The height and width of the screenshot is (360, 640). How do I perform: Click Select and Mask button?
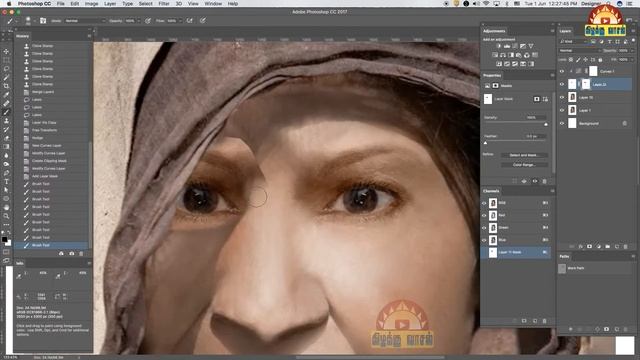pyautogui.click(x=524, y=155)
